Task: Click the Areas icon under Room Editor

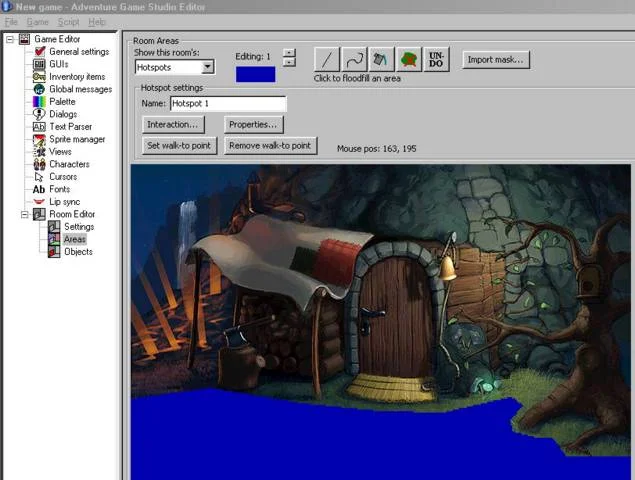Action: tap(54, 239)
